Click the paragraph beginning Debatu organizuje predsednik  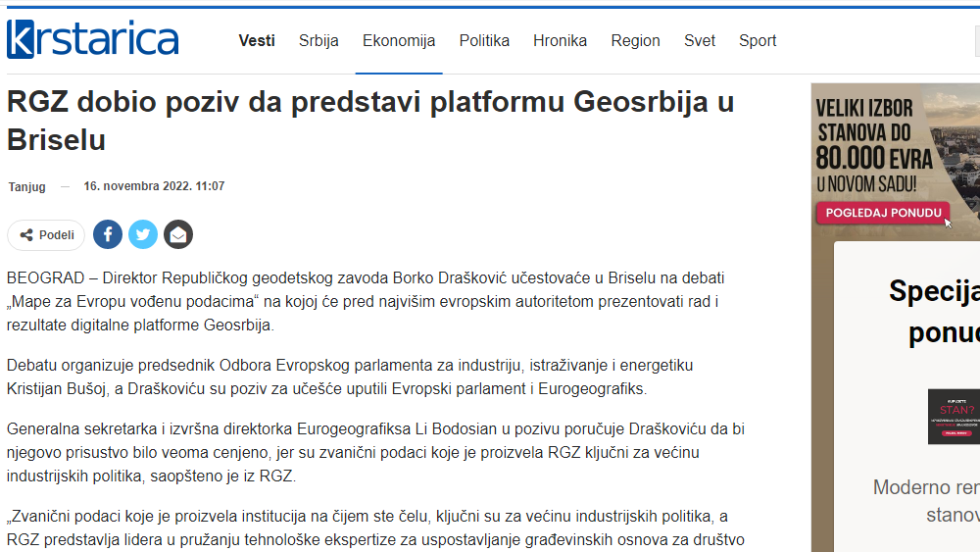[350, 376]
